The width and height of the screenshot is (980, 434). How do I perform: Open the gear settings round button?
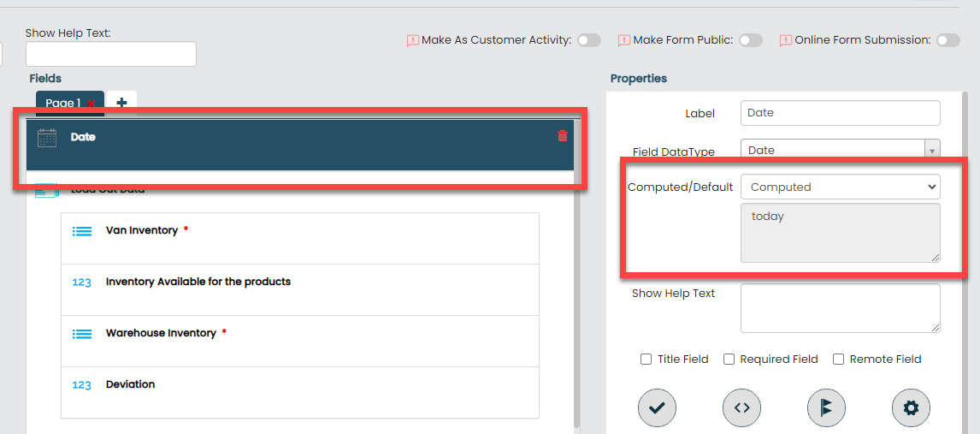click(x=911, y=408)
